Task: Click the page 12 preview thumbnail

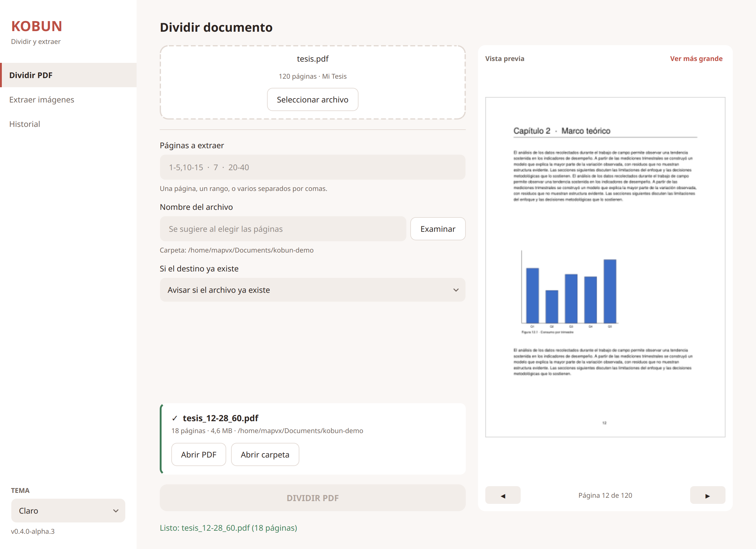Action: coord(605,267)
